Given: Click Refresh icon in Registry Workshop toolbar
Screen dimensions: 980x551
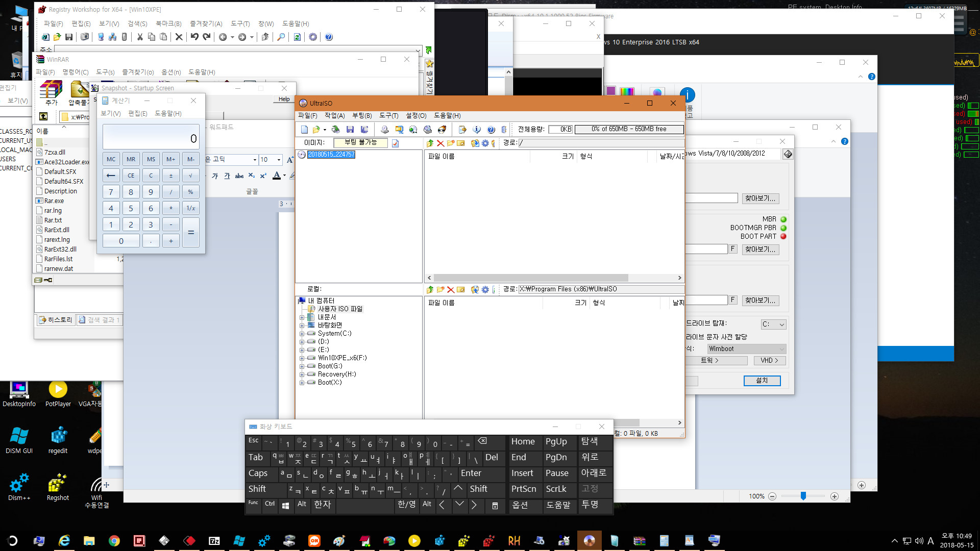Looking at the screenshot, I should [x=297, y=37].
